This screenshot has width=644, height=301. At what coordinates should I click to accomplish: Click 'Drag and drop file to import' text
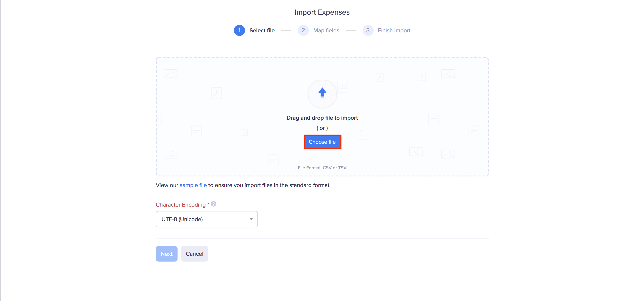pyautogui.click(x=322, y=118)
